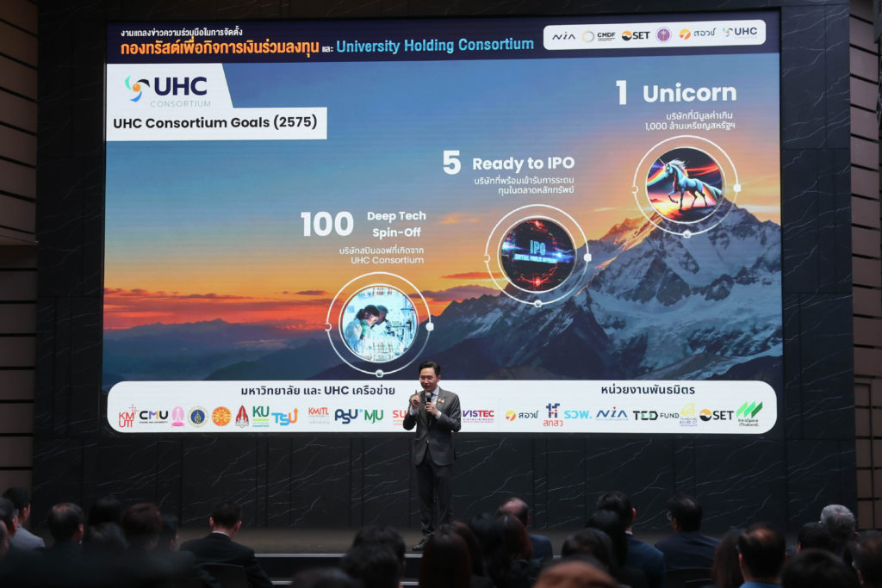The width and height of the screenshot is (882, 588).
Task: Click the small white Thai line above the headline
Action: 181,32
